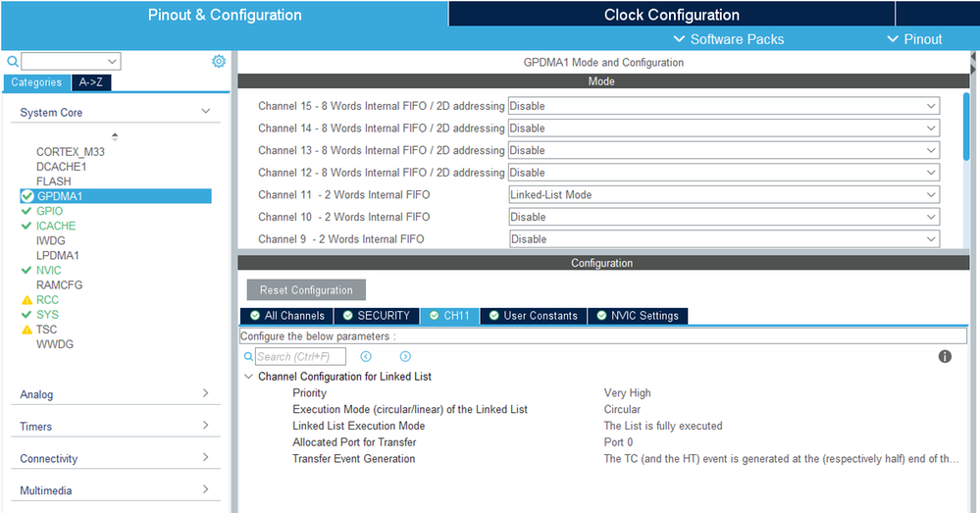Click the search magnifier icon in the categories panel
The width and height of the screenshot is (980, 513).
point(13,61)
